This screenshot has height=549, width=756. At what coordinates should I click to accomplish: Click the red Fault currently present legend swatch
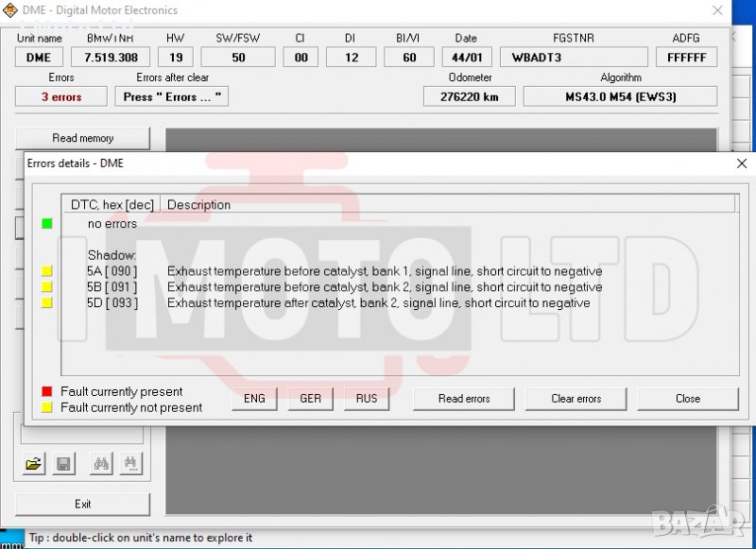46,391
